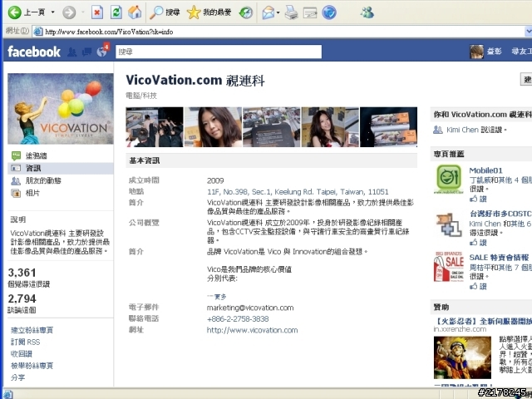Open the Mobile01 recommended page link
The image size is (532, 399).
[485, 170]
